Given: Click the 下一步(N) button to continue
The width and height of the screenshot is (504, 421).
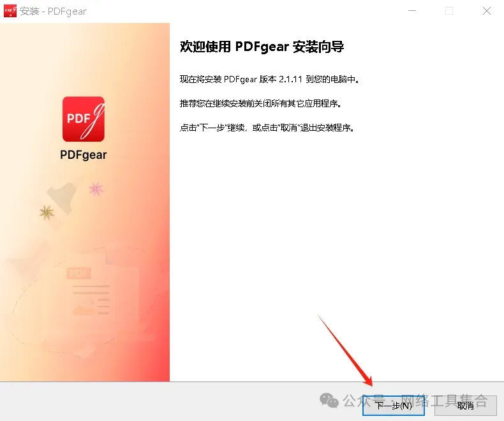Looking at the screenshot, I should pyautogui.click(x=394, y=406).
